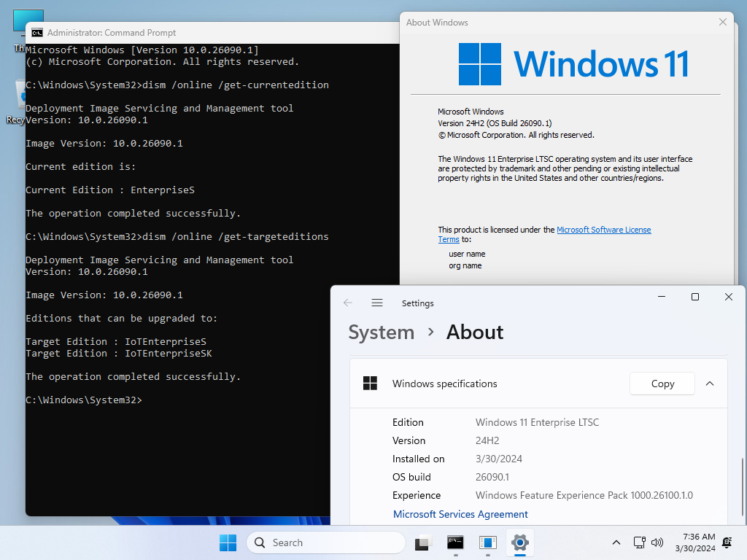The height and width of the screenshot is (560, 747).
Task: Click the Windows 11 logo in About
Action: click(573, 64)
